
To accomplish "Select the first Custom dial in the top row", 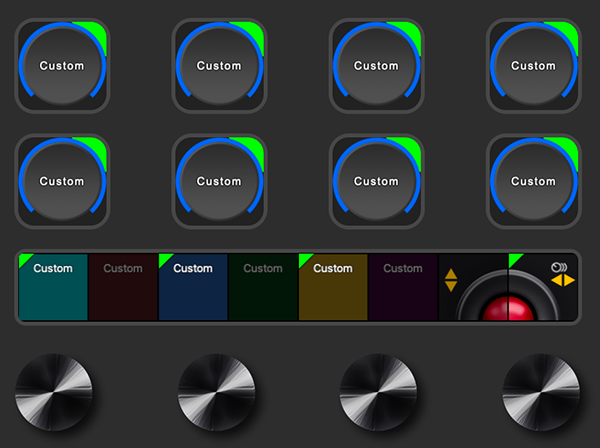I will point(62,66).
